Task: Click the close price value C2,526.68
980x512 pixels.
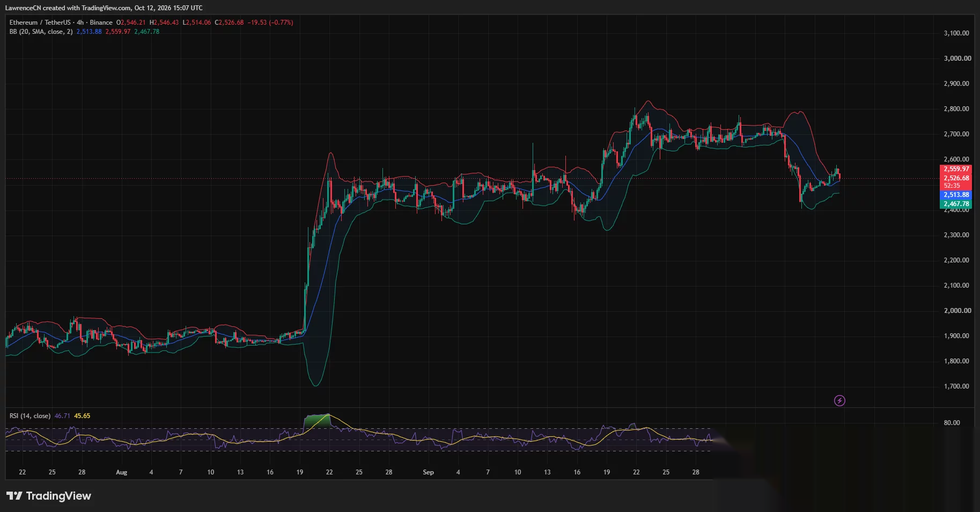Action: pyautogui.click(x=229, y=23)
